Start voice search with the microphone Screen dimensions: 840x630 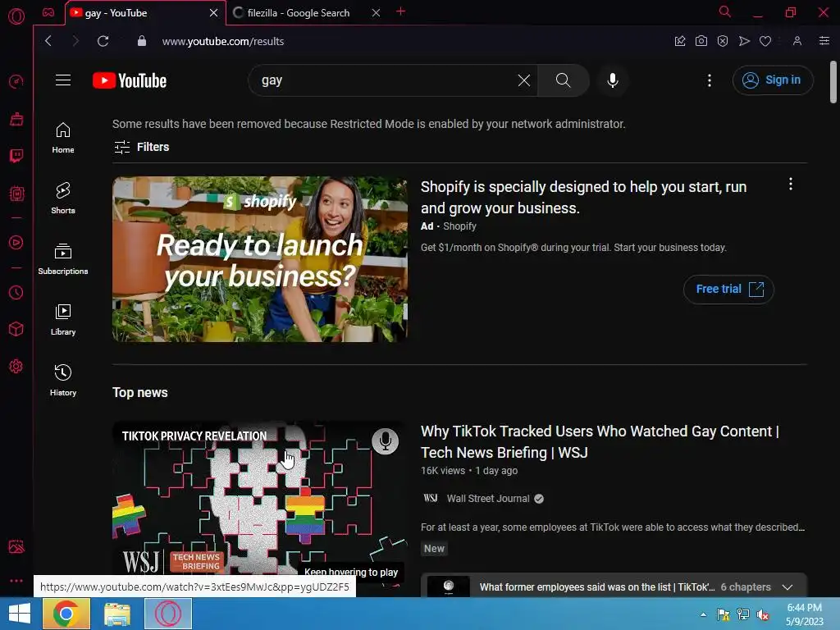tap(612, 80)
